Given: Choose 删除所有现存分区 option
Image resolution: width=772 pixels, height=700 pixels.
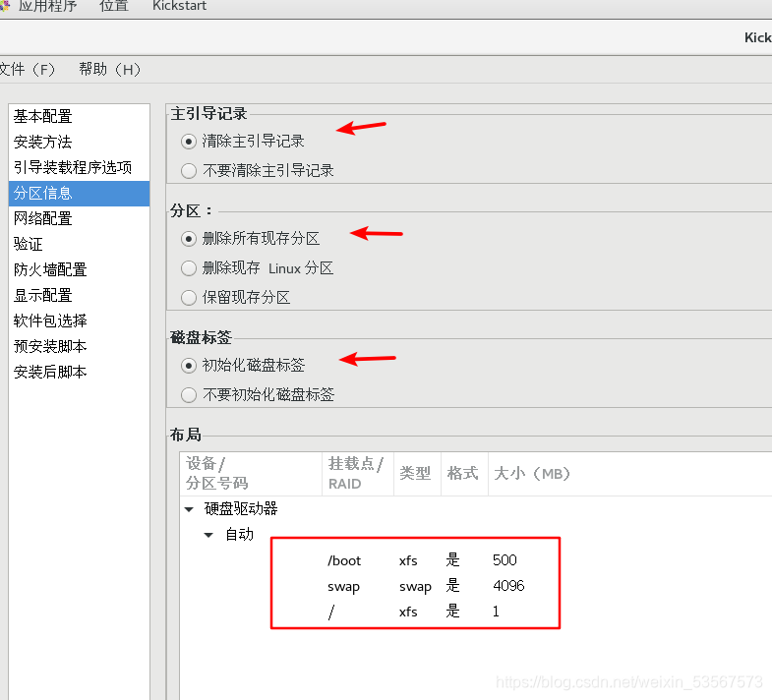Looking at the screenshot, I should click(x=189, y=239).
